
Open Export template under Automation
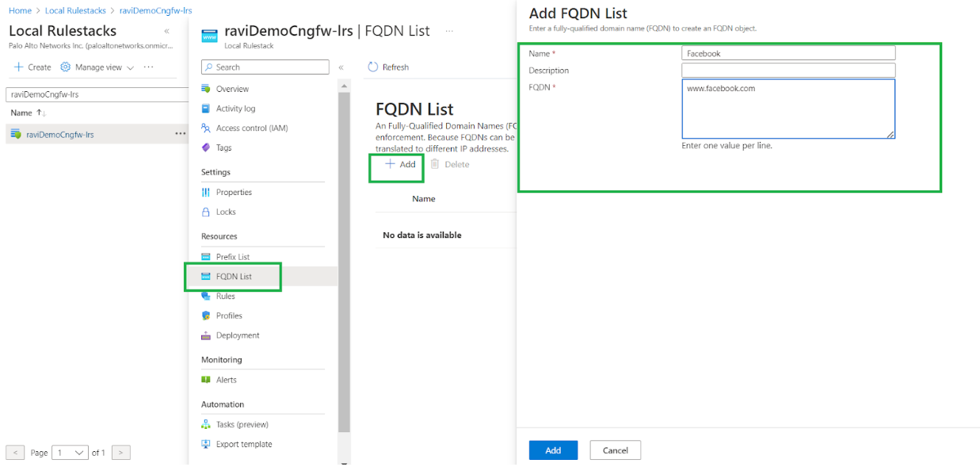[240, 444]
